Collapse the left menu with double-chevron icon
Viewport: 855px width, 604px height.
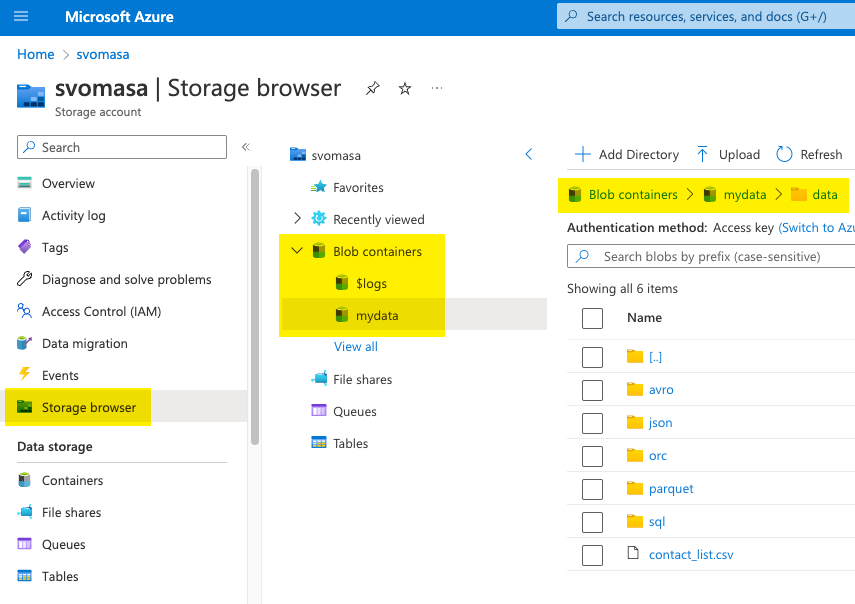(245, 147)
